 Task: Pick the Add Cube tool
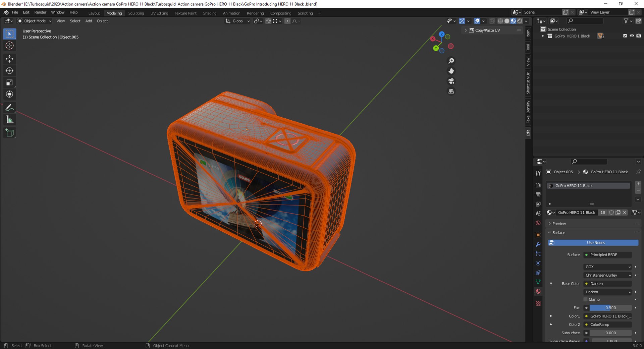[9, 133]
